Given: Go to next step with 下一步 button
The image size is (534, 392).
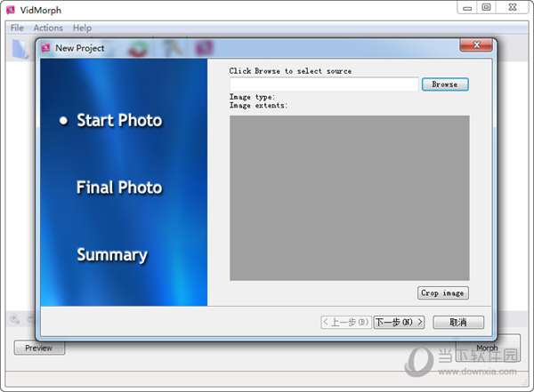Looking at the screenshot, I should pyautogui.click(x=399, y=322).
